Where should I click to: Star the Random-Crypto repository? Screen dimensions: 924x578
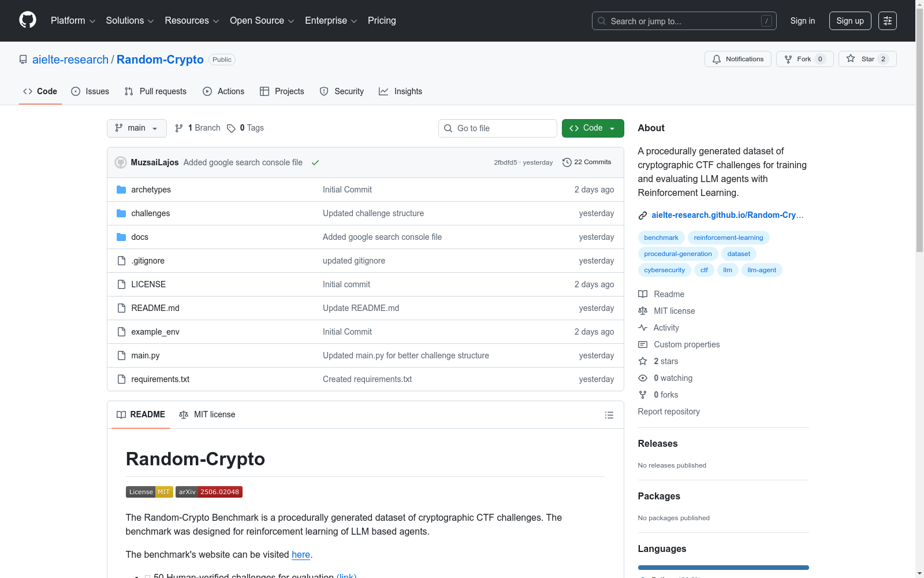[x=867, y=59]
